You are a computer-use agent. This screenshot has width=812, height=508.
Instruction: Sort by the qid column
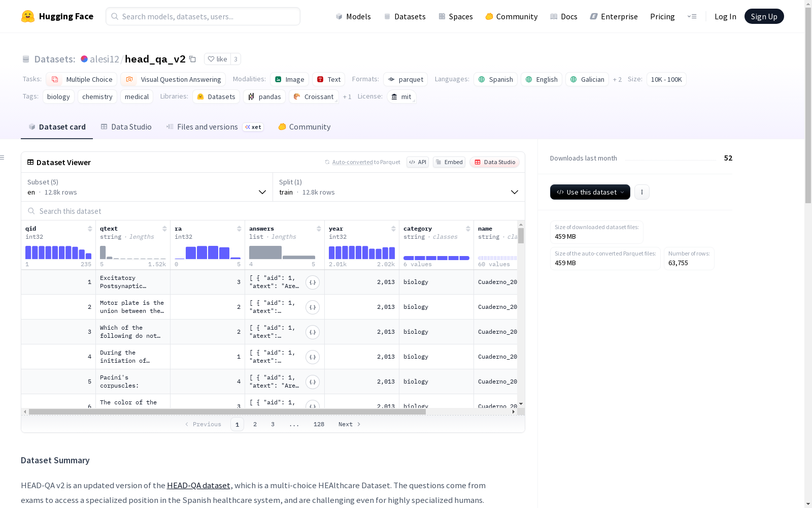(x=90, y=229)
